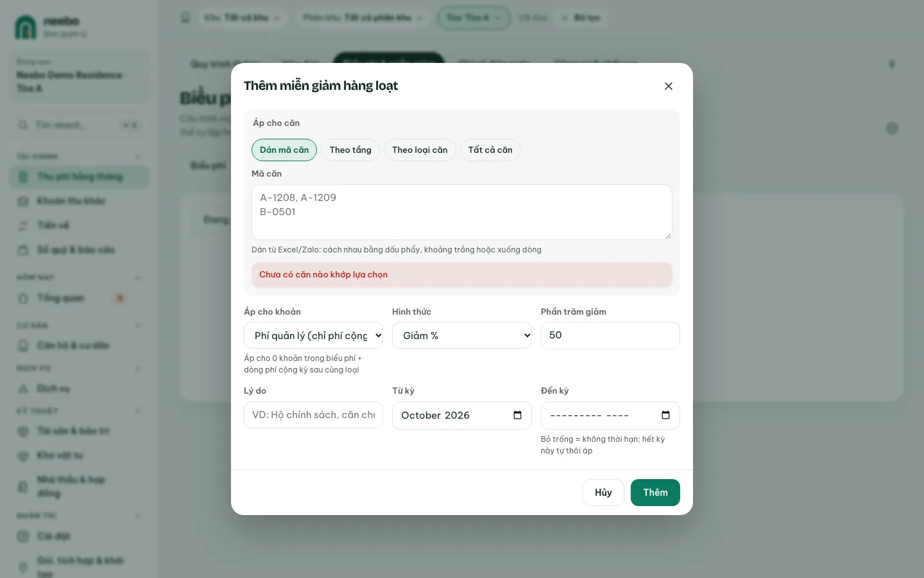Click the October 2026 month value
The width and height of the screenshot is (924, 578).
(435, 416)
